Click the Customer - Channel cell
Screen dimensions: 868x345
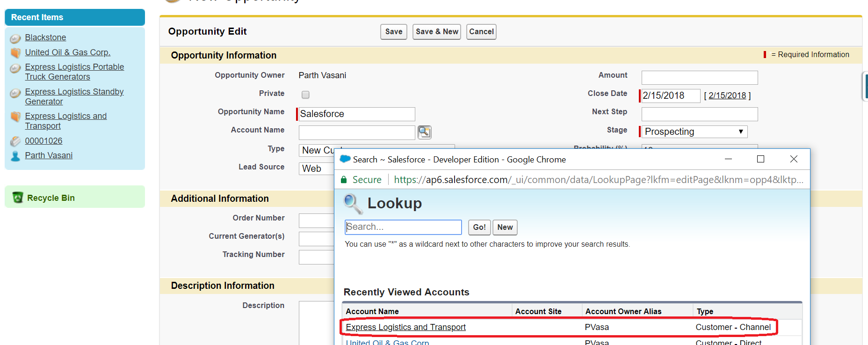(733, 327)
